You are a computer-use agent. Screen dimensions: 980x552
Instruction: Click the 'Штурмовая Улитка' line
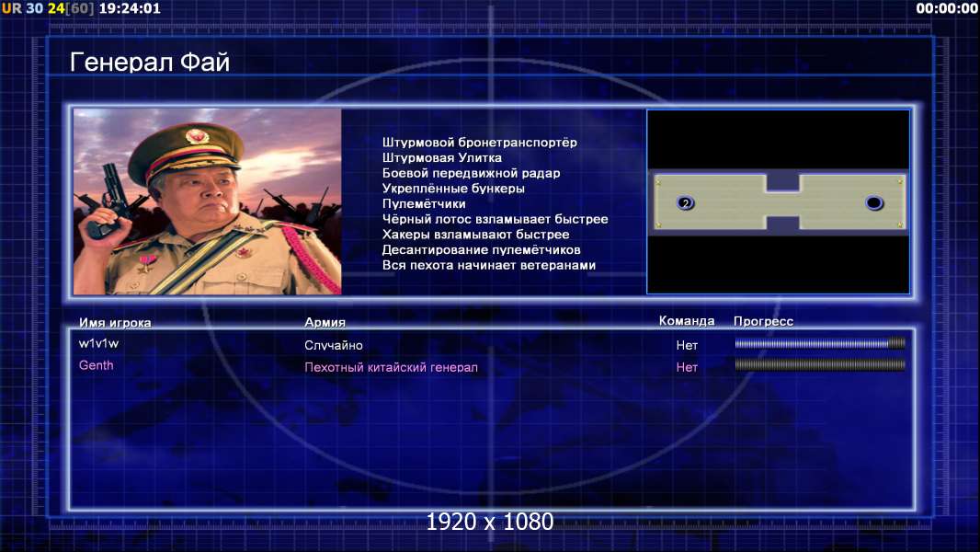click(x=442, y=157)
